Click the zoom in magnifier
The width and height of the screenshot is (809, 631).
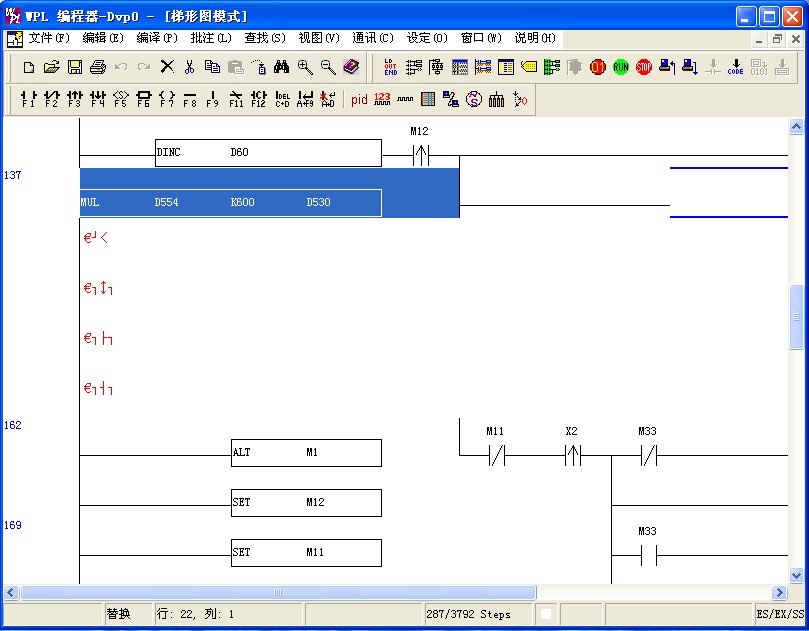(305, 67)
